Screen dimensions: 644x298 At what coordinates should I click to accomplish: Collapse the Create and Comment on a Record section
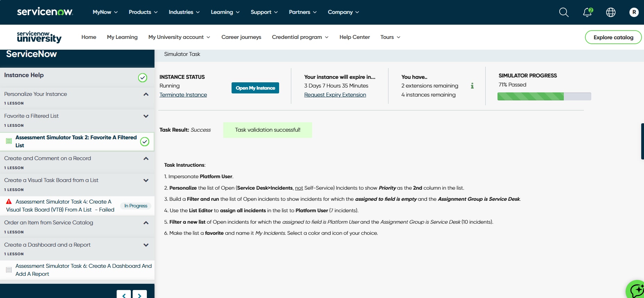pos(146,159)
